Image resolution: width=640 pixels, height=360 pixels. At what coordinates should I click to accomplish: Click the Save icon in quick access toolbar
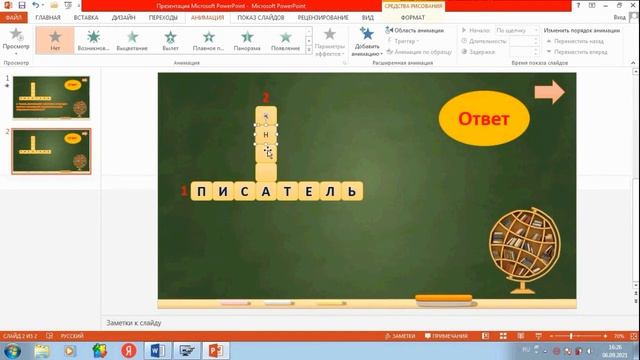(x=22, y=5)
